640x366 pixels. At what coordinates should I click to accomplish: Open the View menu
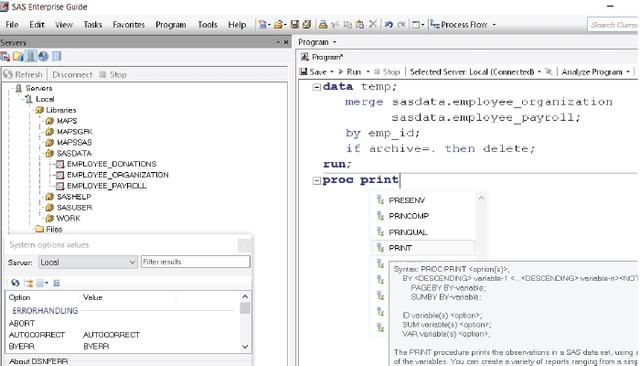point(64,25)
